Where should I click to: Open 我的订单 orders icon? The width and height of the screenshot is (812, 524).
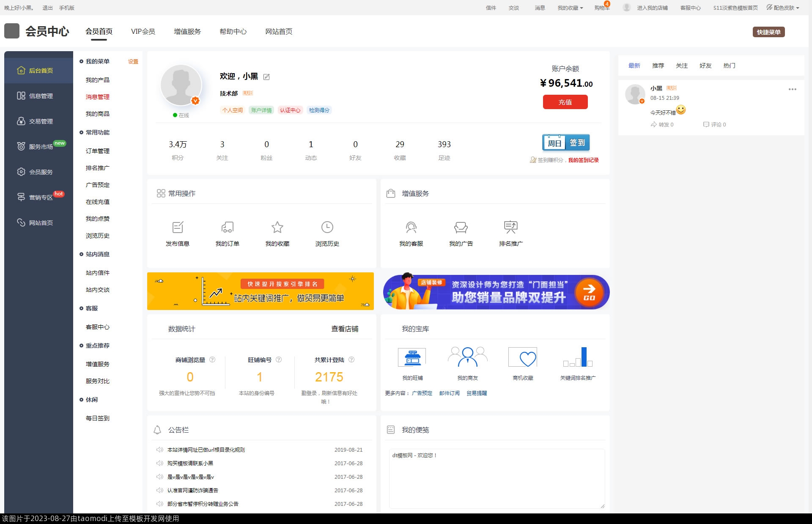click(x=228, y=228)
